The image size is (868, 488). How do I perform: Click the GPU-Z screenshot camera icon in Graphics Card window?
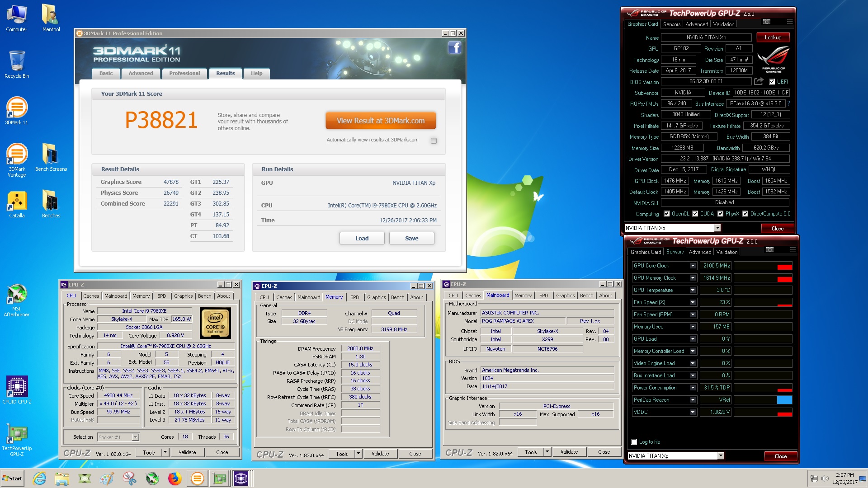(x=767, y=22)
